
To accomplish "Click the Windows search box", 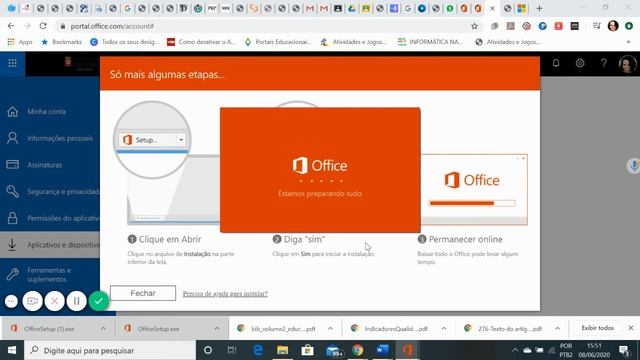I will point(110,350).
